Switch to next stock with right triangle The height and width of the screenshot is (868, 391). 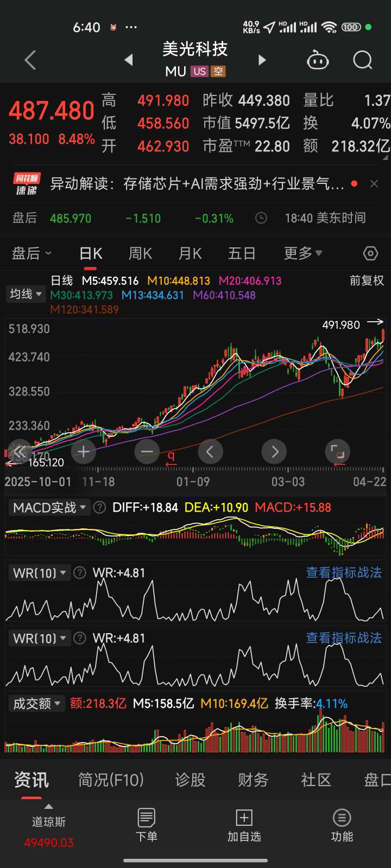[262, 60]
